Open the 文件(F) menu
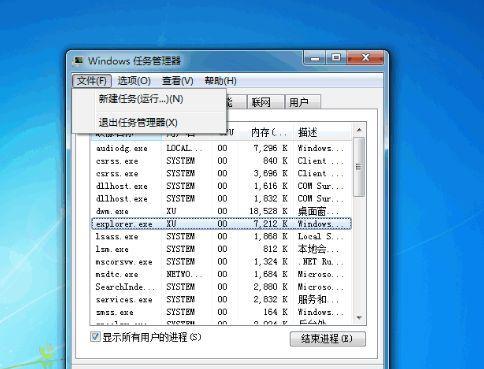484x369 pixels. [92, 81]
